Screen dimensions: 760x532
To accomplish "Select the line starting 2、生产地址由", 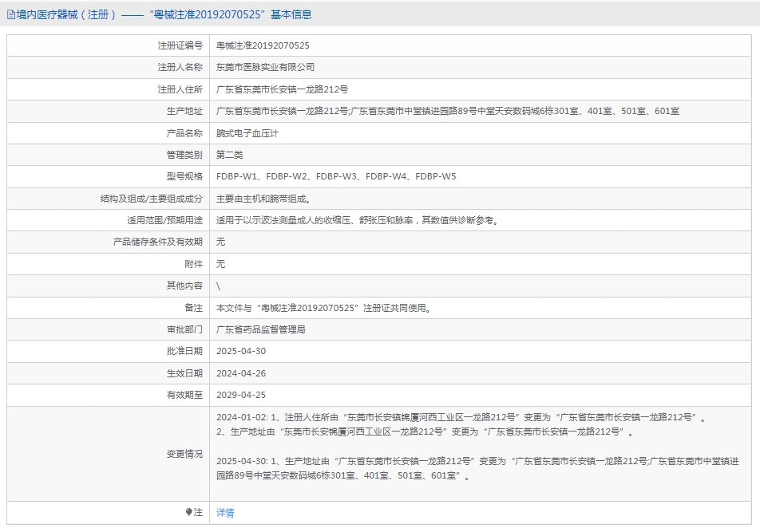I will [425, 432].
